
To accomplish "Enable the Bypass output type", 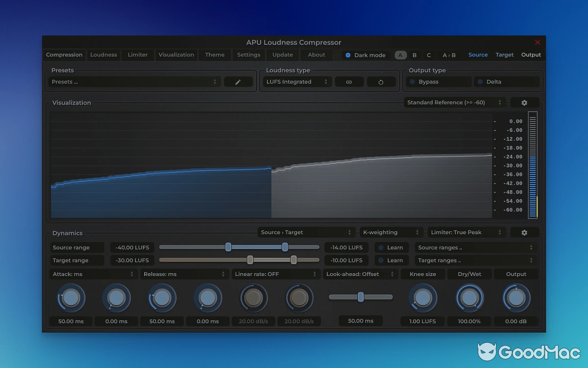I will (438, 81).
